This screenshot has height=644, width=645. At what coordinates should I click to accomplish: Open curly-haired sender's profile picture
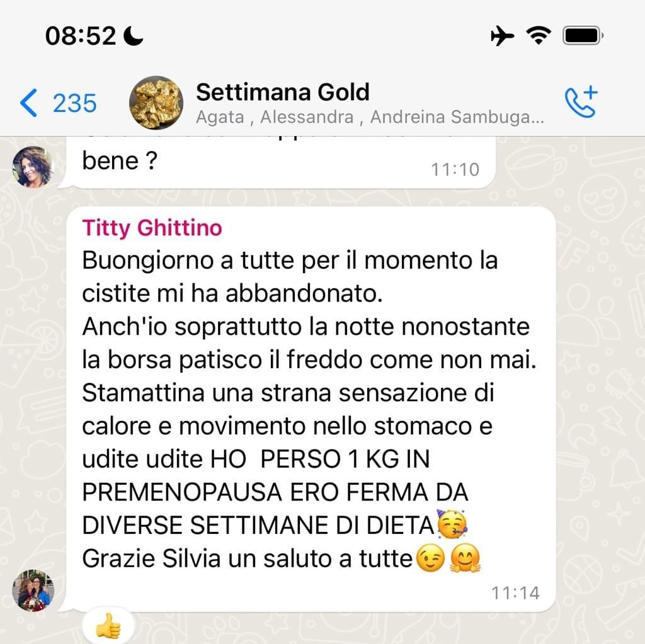pos(33,167)
